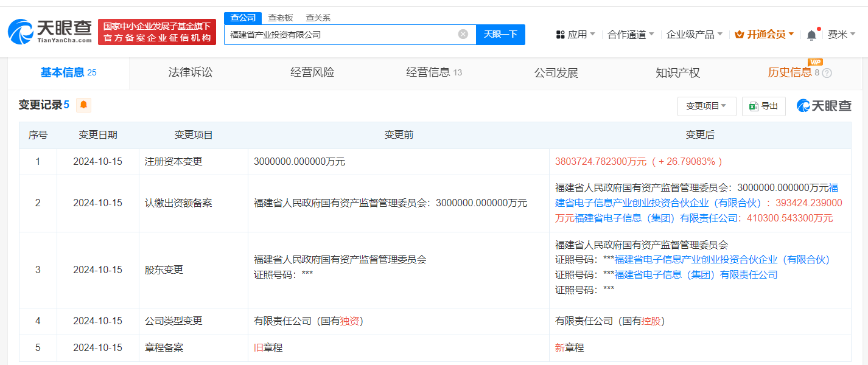Screen dimensions: 868x365
Task: Open 福建省电子信息（集团）有限责任公司 link in shareholder change row
Action: 696,274
